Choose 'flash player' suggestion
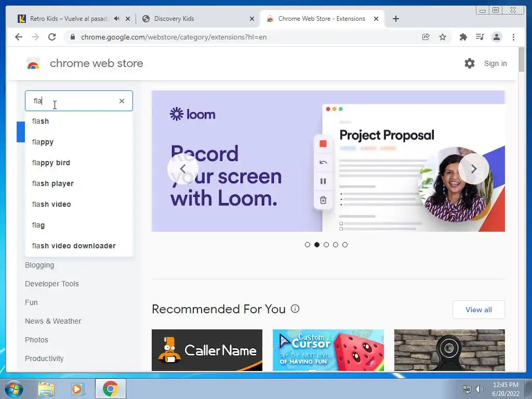 79,183
